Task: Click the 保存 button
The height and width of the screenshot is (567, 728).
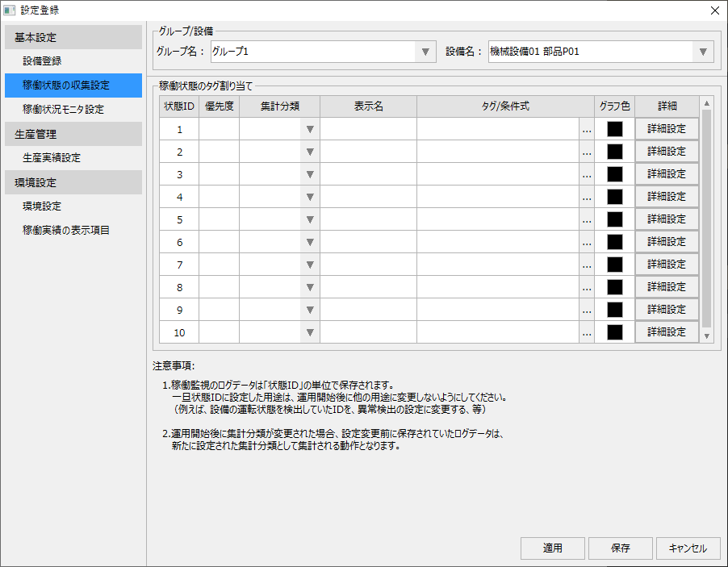Action: pyautogui.click(x=620, y=548)
